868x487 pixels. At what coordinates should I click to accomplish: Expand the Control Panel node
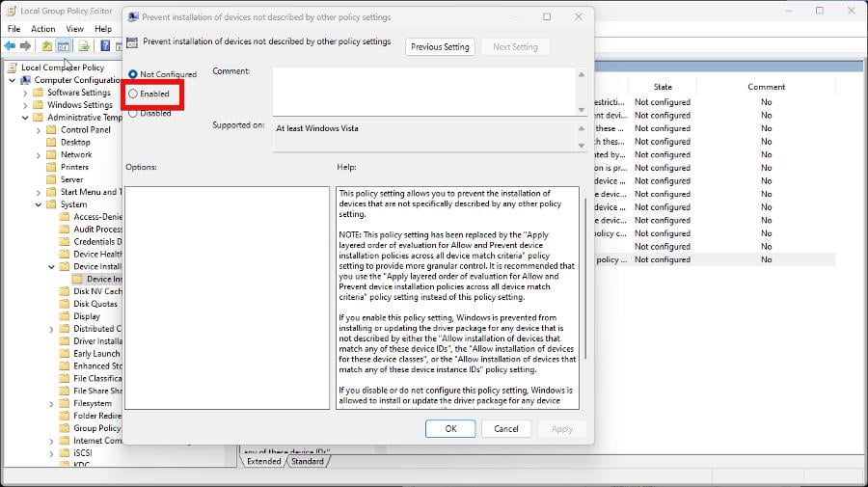[39, 130]
